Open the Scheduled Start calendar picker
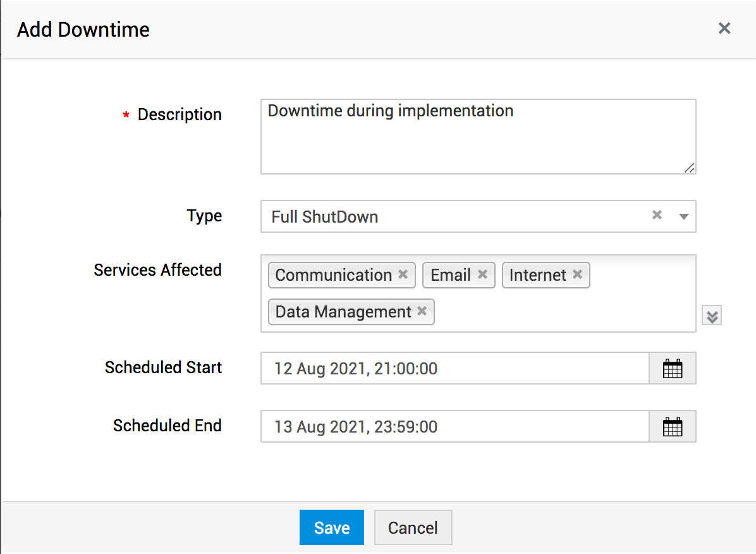Image resolution: width=756 pixels, height=554 pixels. pos(673,369)
